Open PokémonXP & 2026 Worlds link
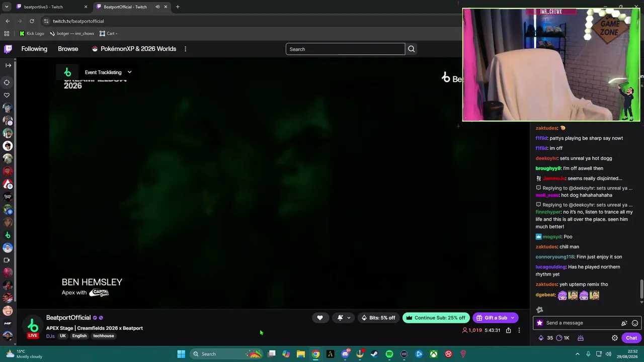Screen dimensions: 644x362 (134, 49)
